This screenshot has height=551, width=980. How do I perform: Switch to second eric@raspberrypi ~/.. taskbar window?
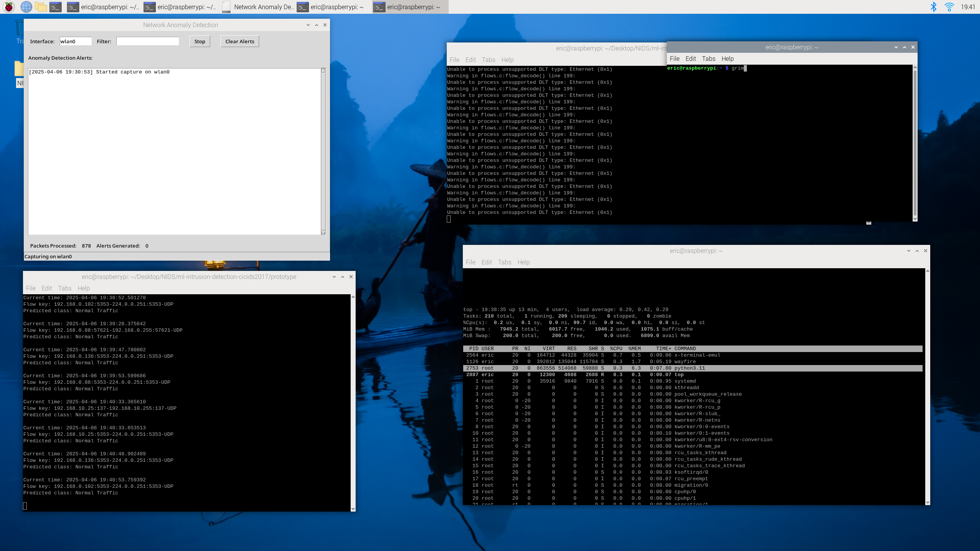[x=180, y=7]
